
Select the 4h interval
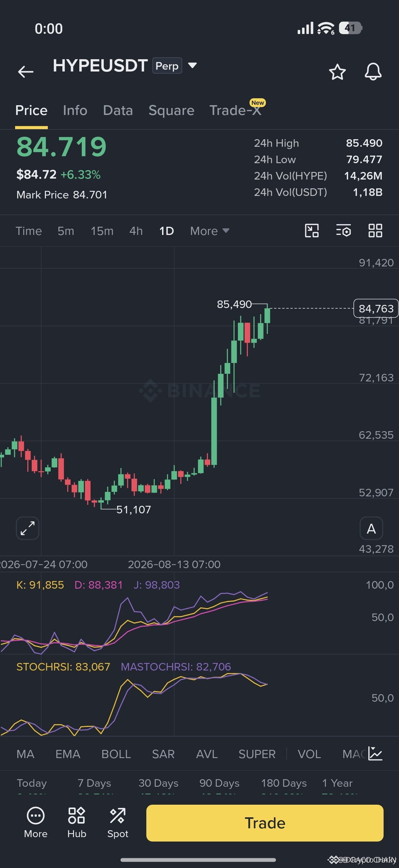[x=136, y=231]
